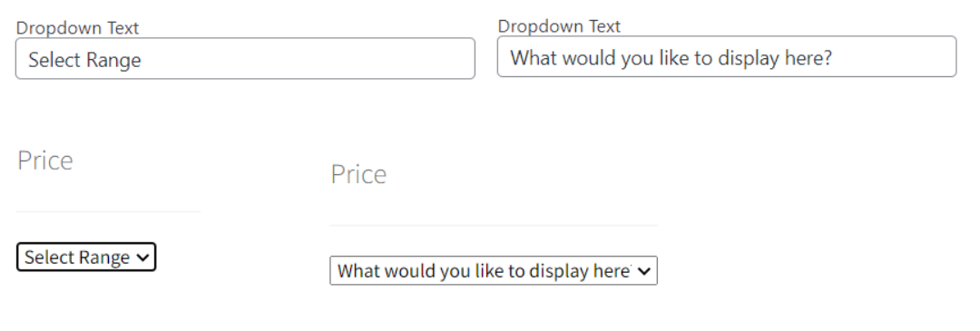Place cursor after 'Range' in the left text field
This screenshot has width=980, height=331.
pos(142,60)
